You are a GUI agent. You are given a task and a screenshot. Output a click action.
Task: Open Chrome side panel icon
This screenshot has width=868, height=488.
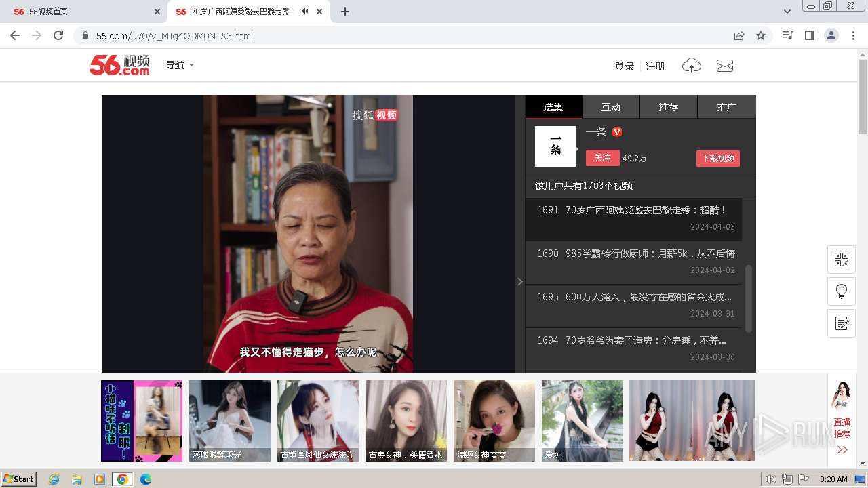coord(809,35)
